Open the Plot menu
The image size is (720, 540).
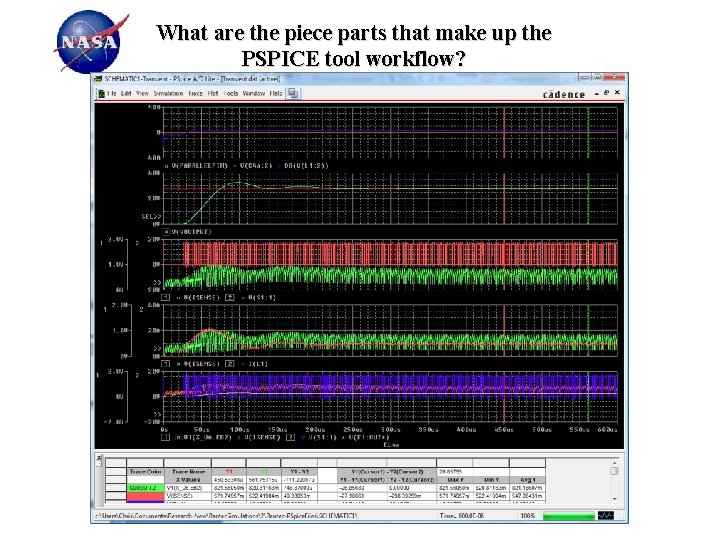(x=213, y=93)
